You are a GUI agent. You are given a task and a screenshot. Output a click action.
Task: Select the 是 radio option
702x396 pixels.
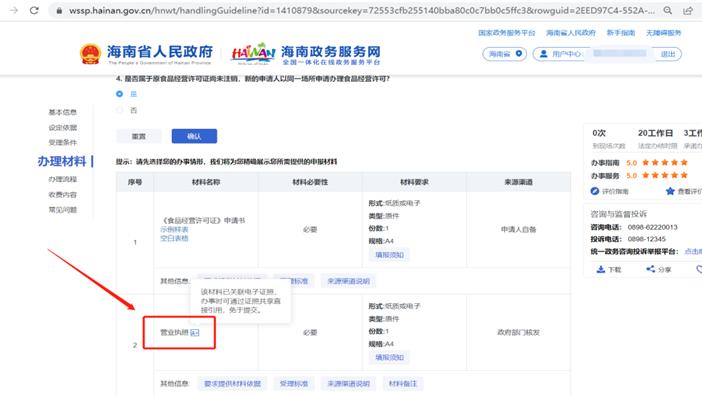point(120,94)
